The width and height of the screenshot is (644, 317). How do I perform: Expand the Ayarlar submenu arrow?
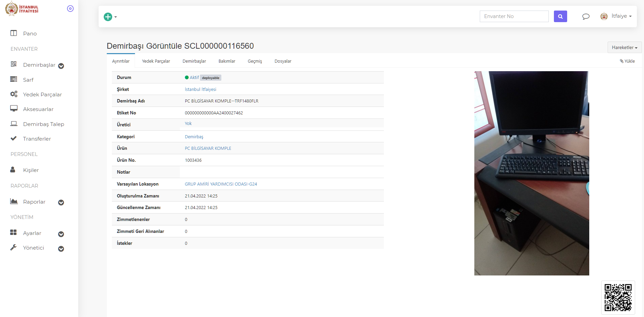(x=61, y=234)
